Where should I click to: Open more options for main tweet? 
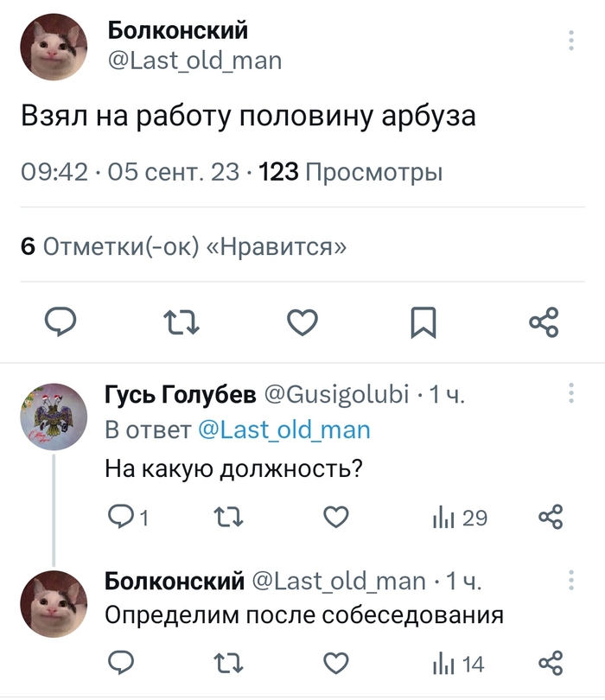(x=570, y=41)
